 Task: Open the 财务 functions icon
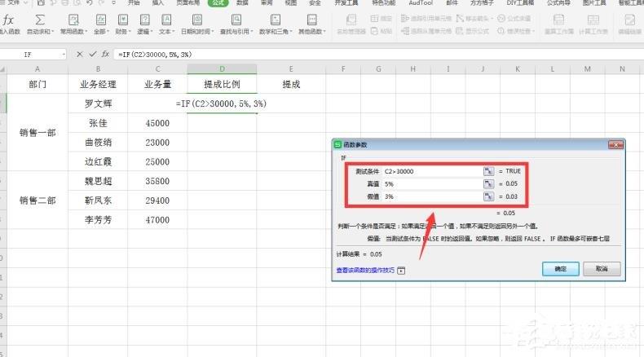[x=123, y=20]
